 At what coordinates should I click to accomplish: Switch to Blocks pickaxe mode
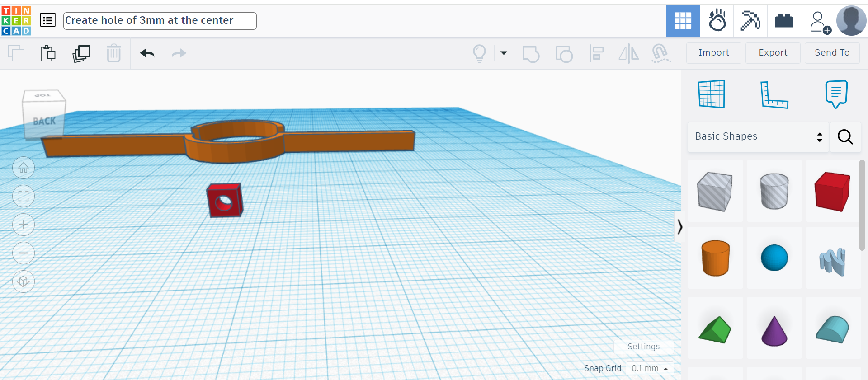[x=750, y=21]
